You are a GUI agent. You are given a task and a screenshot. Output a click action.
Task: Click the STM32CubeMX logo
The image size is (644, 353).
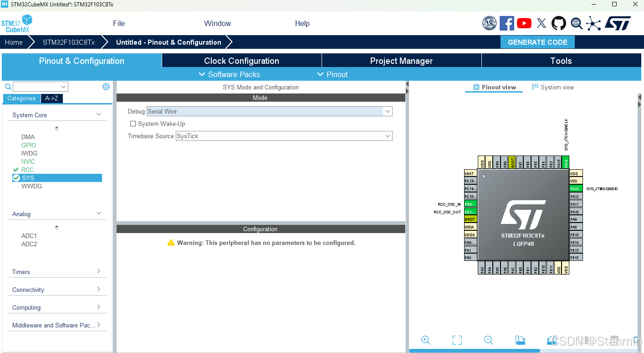point(17,24)
